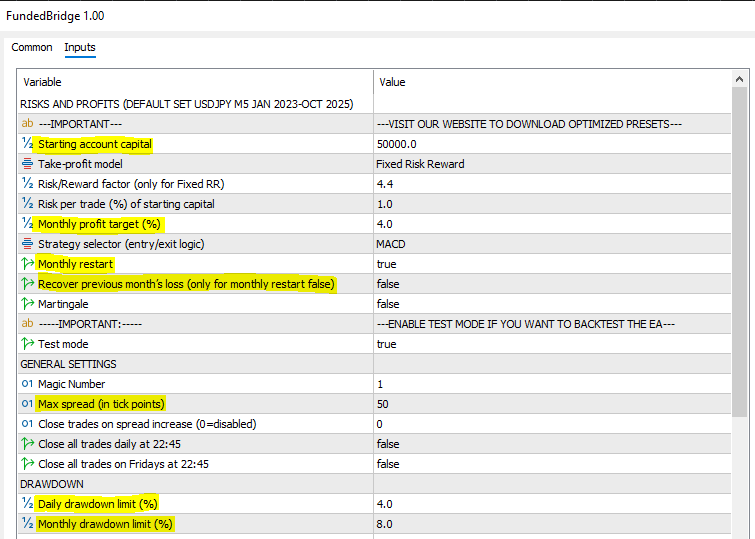Select the Strategy selector (entry/exit logic) label

[121, 244]
